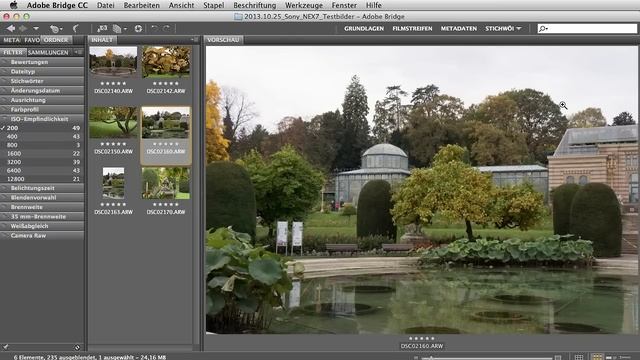Clear the filter with the cancel icon
Screen dimensions: 640x360
click(77, 347)
